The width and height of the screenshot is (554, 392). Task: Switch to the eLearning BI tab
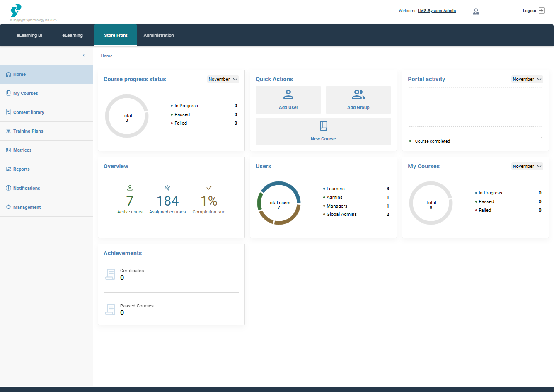29,36
